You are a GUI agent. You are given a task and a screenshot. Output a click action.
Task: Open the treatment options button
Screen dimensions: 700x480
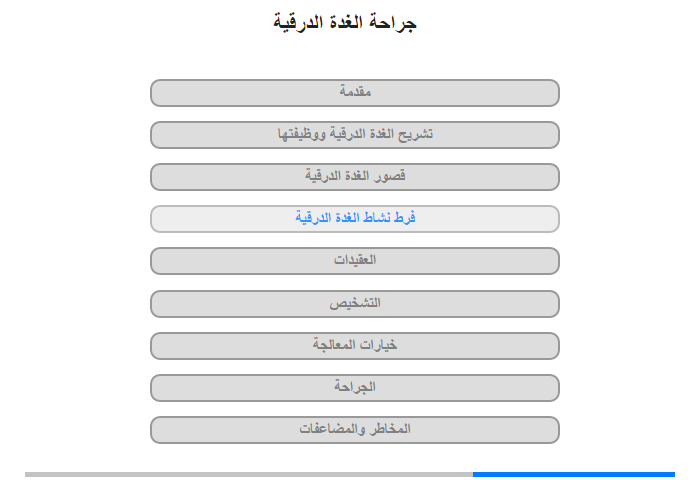354,346
